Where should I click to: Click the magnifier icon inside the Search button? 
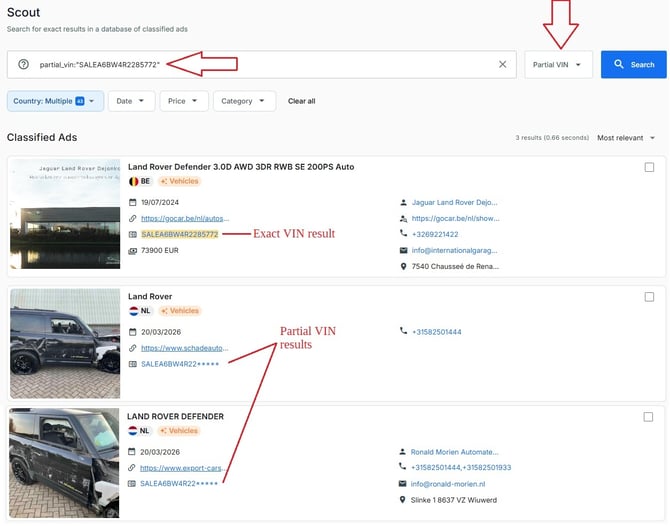(618, 64)
